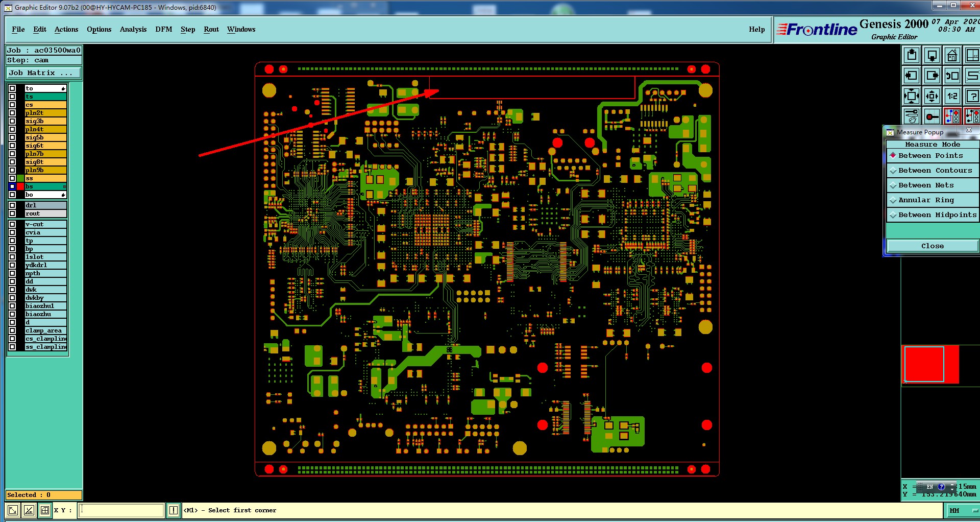Image resolution: width=980 pixels, height=522 pixels.
Task: Click the red color swatch of layer bs
Action: click(x=20, y=186)
